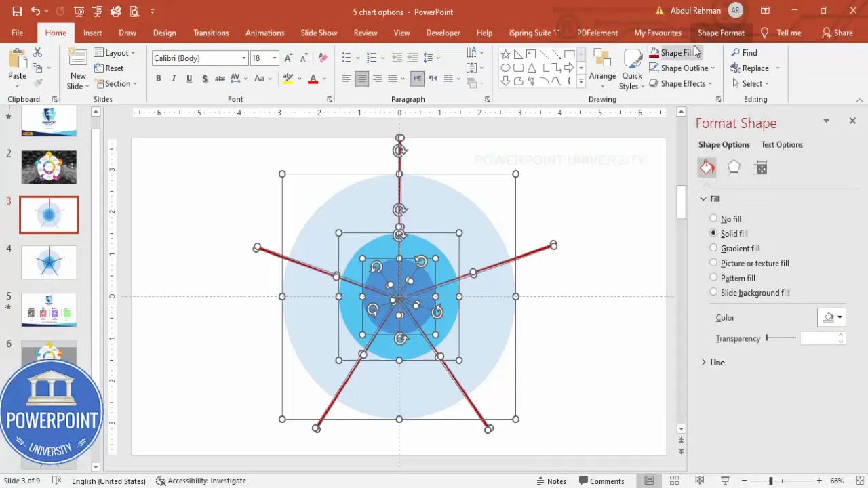Click the Slide Sorter view icon
868x488 pixels.
pos(674,481)
